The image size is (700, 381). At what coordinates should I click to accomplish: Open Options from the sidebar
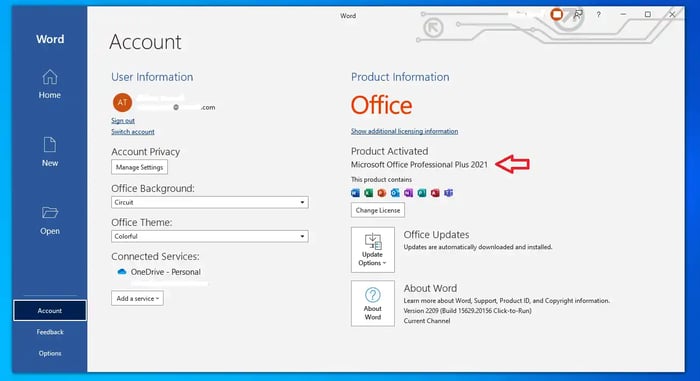(50, 353)
